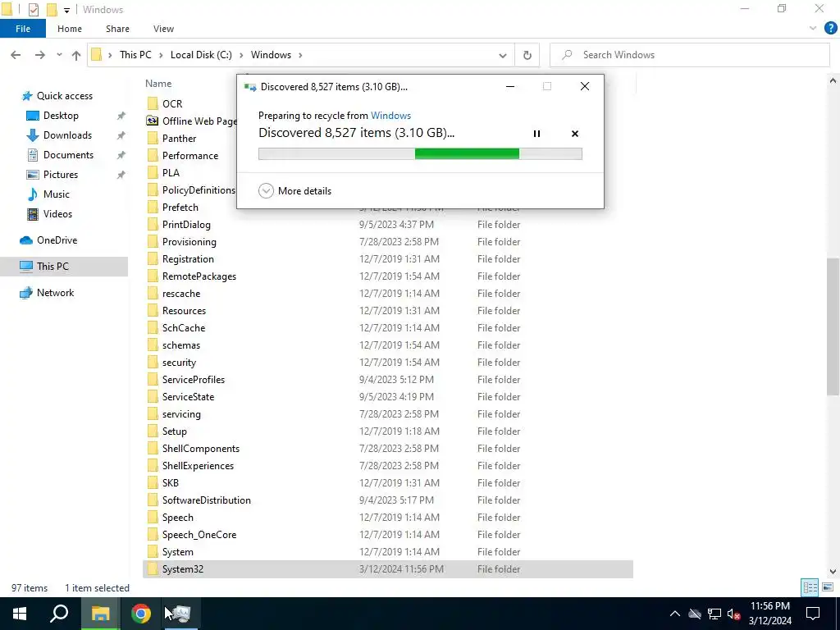This screenshot has height=630, width=840.
Task: Expand the chevron after Windows in the address path
Action: [300, 55]
